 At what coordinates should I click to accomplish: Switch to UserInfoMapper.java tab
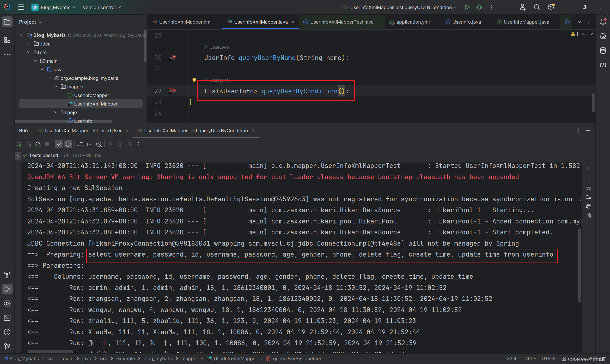[523, 22]
